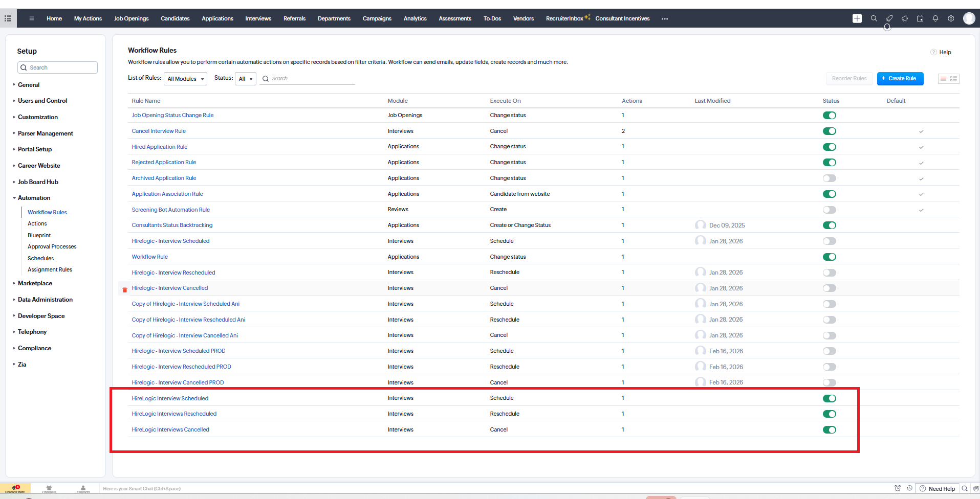The height and width of the screenshot is (499, 980).
Task: Open Blueprint under Automation
Action: point(39,235)
